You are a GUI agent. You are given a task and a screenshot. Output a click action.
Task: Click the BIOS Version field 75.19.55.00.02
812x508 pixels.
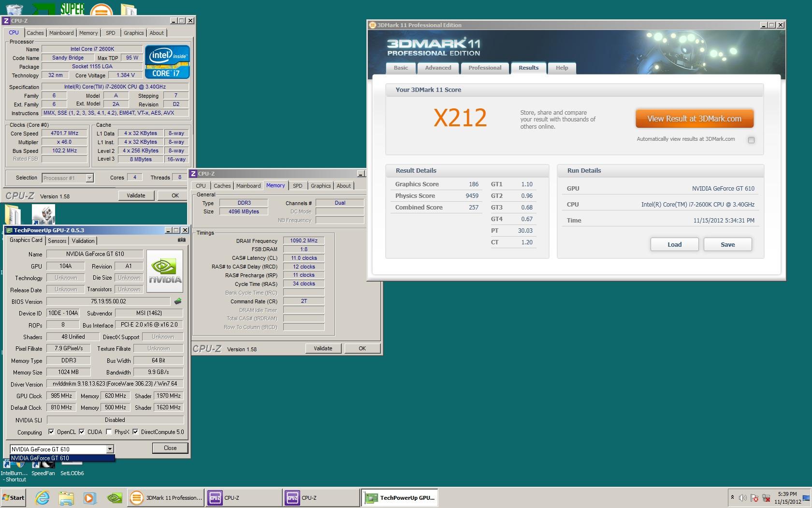tap(108, 301)
